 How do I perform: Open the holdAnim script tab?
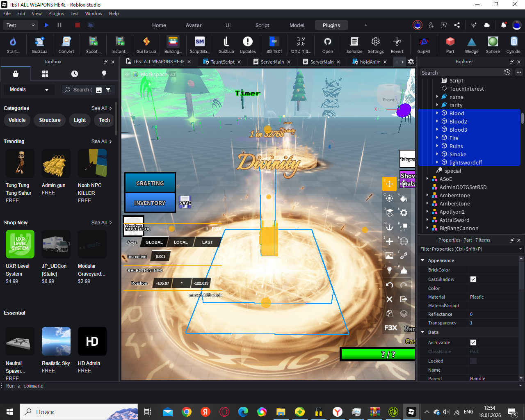[x=370, y=62]
